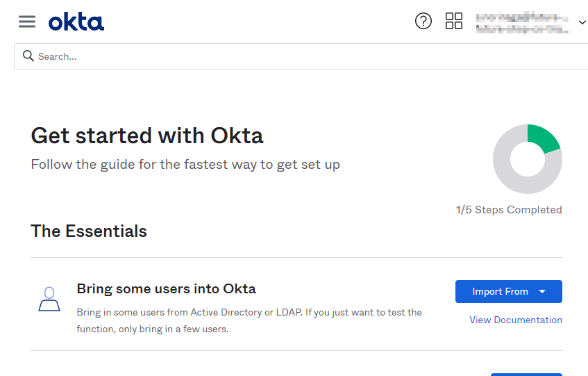588x376 pixels.
Task: Open the blurred user account name
Action: pyautogui.click(x=523, y=22)
